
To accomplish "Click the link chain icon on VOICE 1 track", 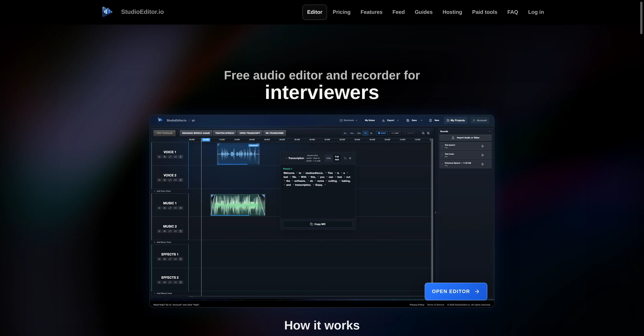I will (x=176, y=157).
